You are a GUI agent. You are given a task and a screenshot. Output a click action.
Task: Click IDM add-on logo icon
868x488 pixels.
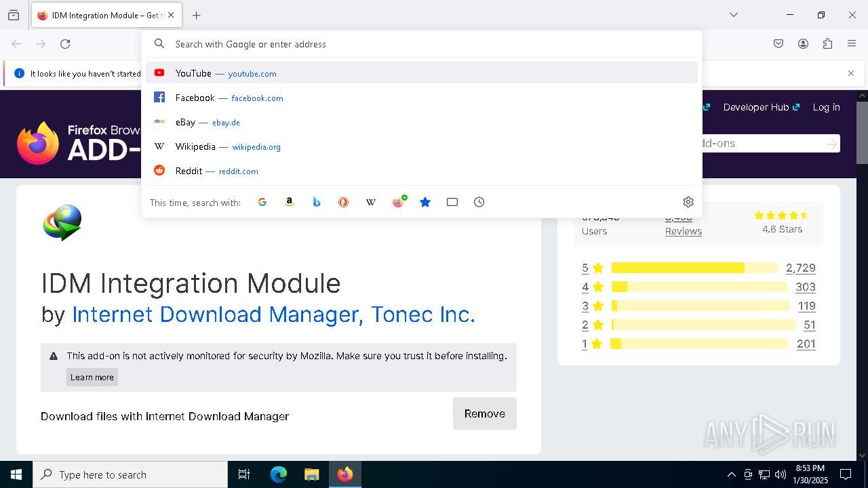pos(62,222)
